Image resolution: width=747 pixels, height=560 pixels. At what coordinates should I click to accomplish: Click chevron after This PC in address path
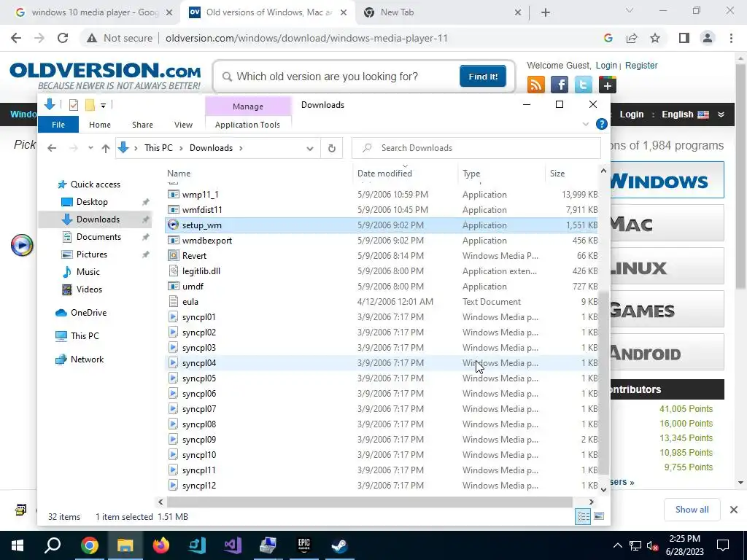click(181, 148)
